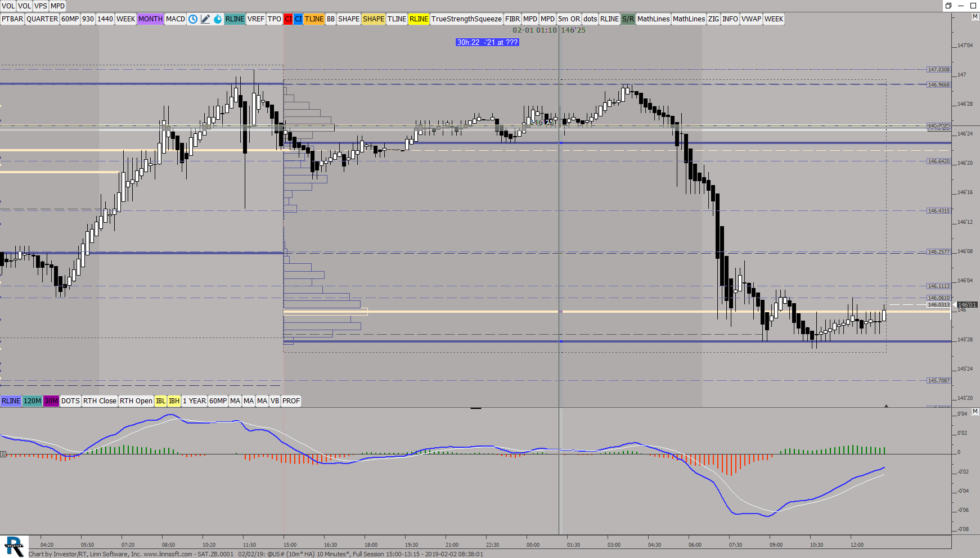The image size is (980, 558).
Task: Click the 146.1113 price level label
Action: click(939, 286)
